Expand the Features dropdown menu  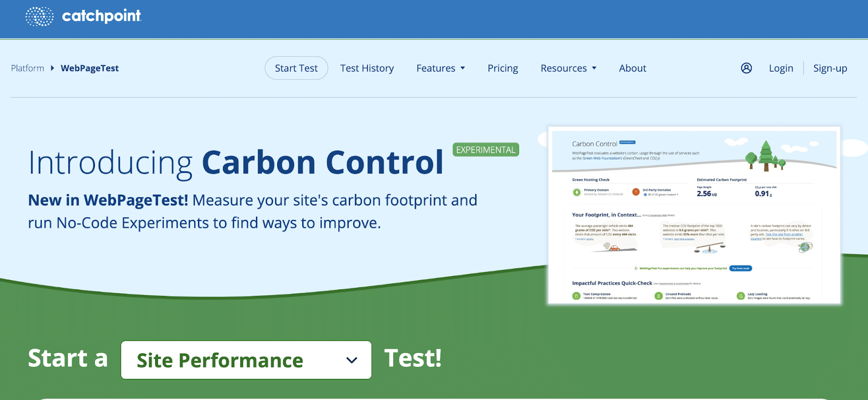(x=441, y=68)
